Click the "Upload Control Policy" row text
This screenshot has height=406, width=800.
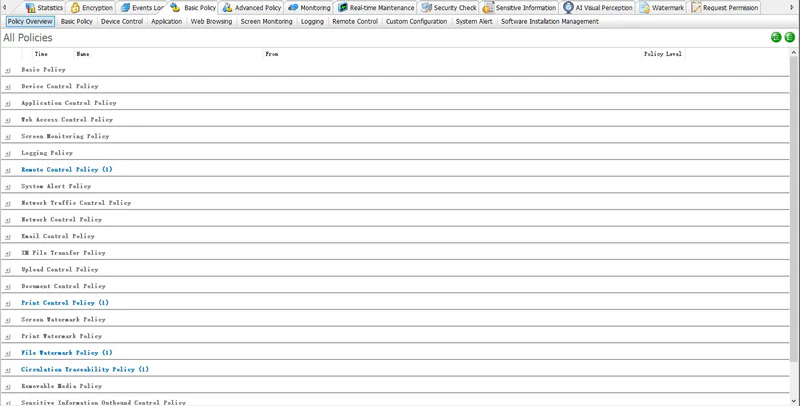point(60,269)
